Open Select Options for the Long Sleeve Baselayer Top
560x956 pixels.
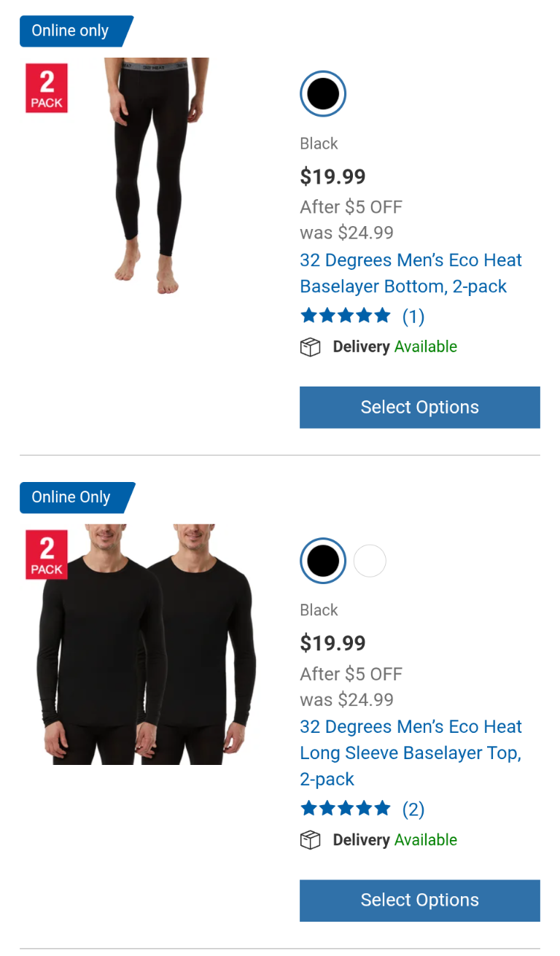[x=420, y=900]
